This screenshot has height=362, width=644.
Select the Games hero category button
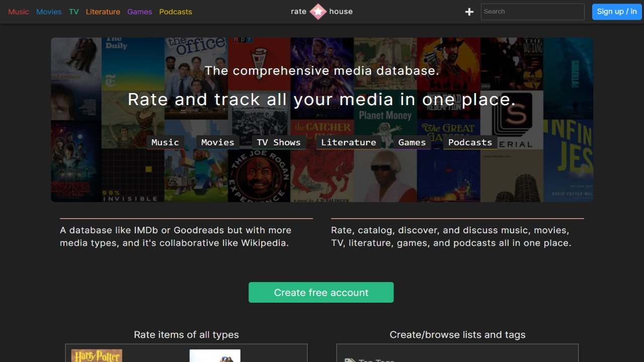point(412,142)
